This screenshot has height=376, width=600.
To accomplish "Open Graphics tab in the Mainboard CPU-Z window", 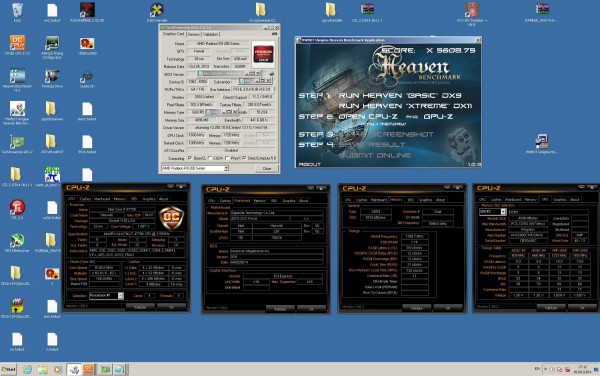I will tap(289, 200).
